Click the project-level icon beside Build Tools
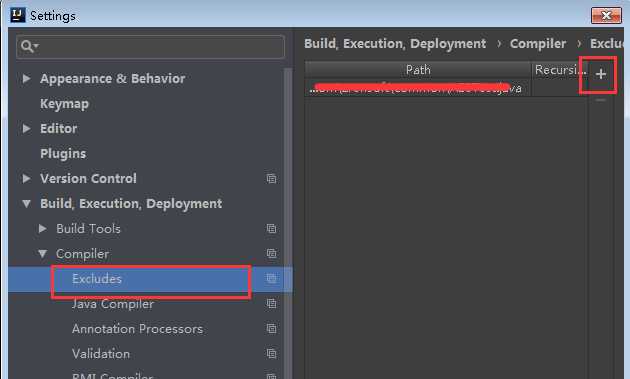This screenshot has width=630, height=379. 271,229
